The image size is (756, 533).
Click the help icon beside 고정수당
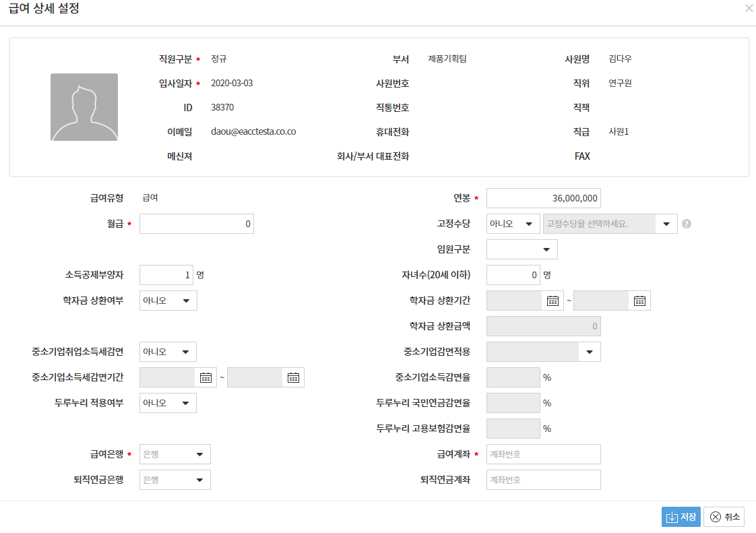(x=687, y=224)
